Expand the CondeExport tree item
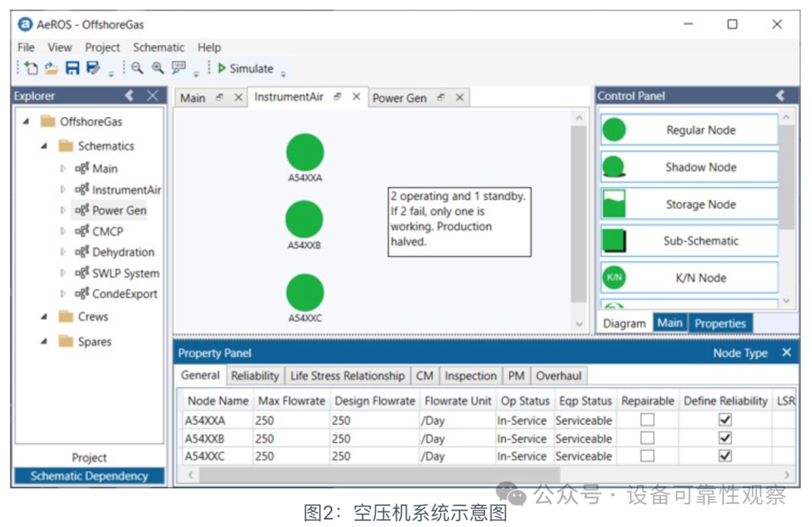812x527 pixels. pyautogui.click(x=63, y=293)
